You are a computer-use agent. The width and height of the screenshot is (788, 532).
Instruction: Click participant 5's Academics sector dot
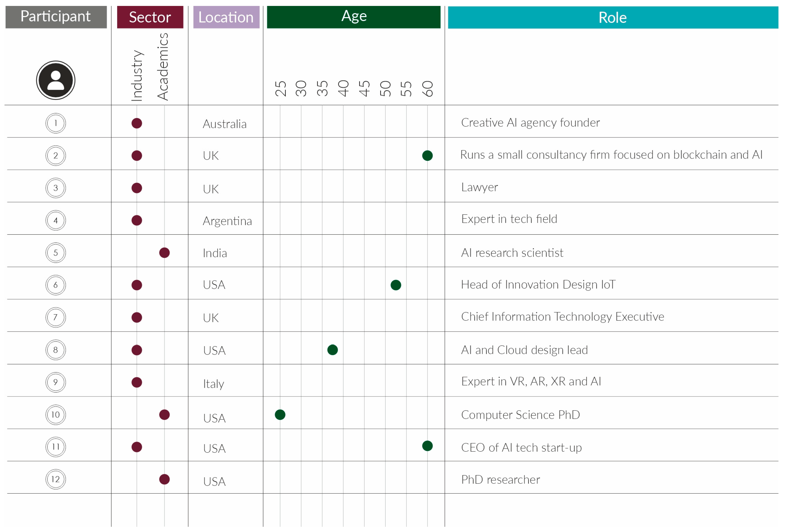pyautogui.click(x=164, y=253)
